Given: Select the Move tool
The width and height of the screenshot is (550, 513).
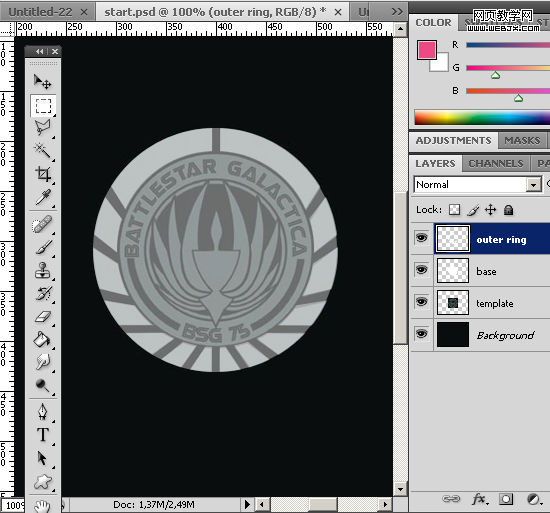Looking at the screenshot, I should pyautogui.click(x=43, y=82).
